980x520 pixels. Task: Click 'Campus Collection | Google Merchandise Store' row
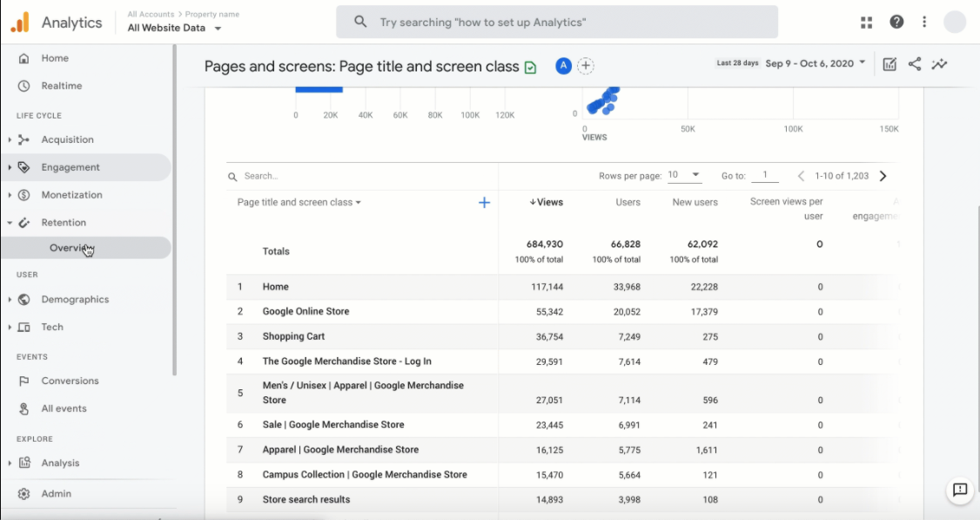pos(365,475)
